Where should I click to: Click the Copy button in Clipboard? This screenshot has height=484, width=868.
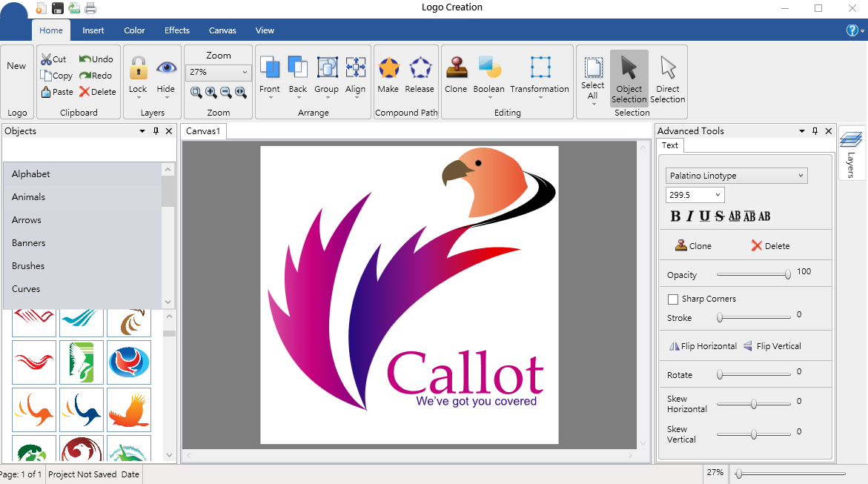pos(56,76)
